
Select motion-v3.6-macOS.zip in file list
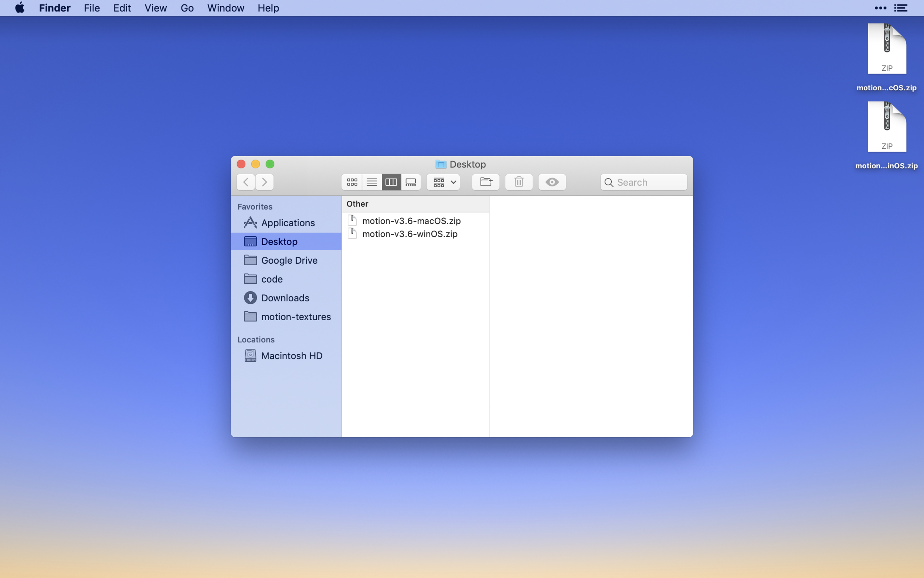415,221
